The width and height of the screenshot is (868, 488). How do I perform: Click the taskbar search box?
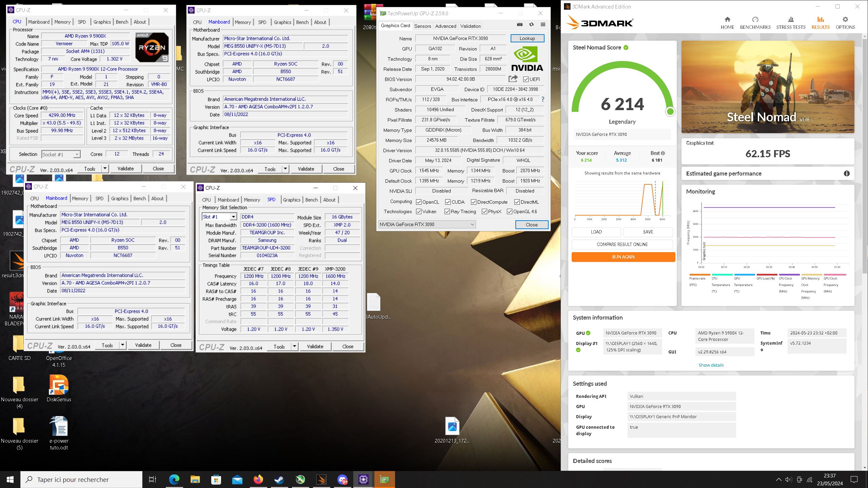(x=81, y=480)
